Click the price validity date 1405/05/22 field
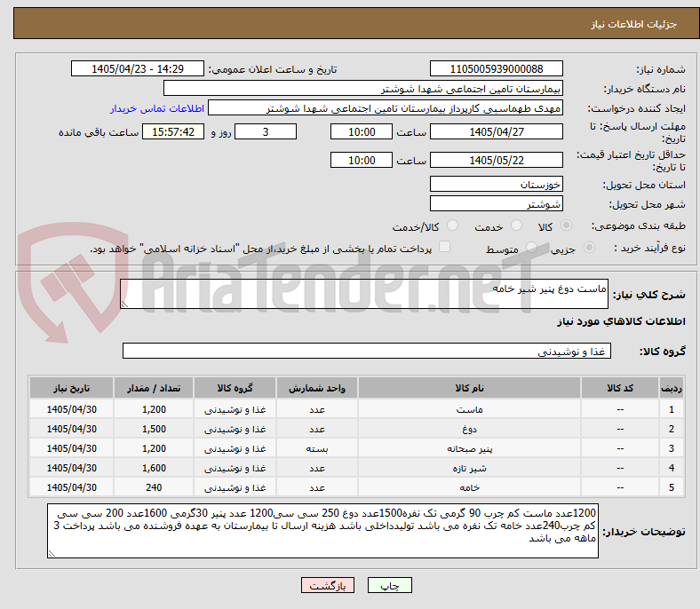700x609 pixels. pos(496,160)
